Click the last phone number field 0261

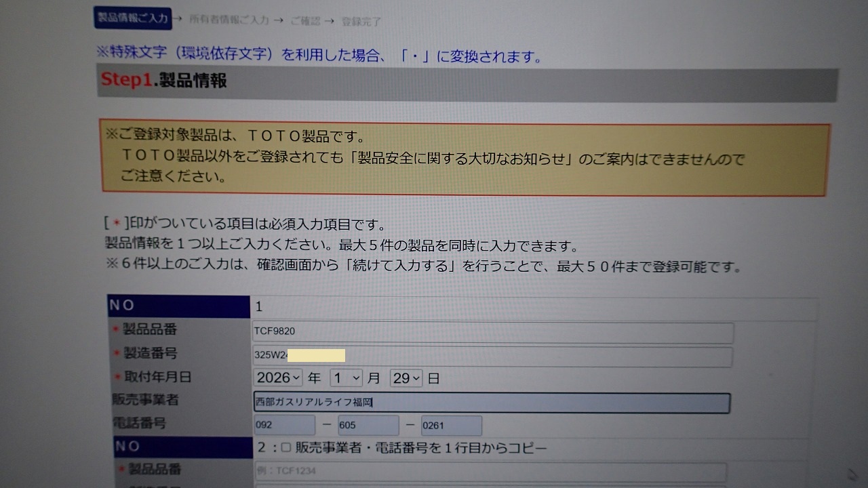click(451, 426)
